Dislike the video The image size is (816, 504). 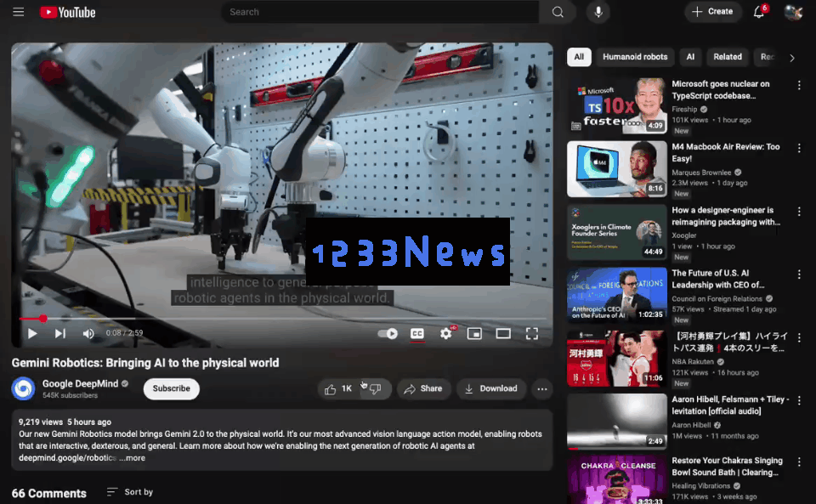tap(376, 388)
